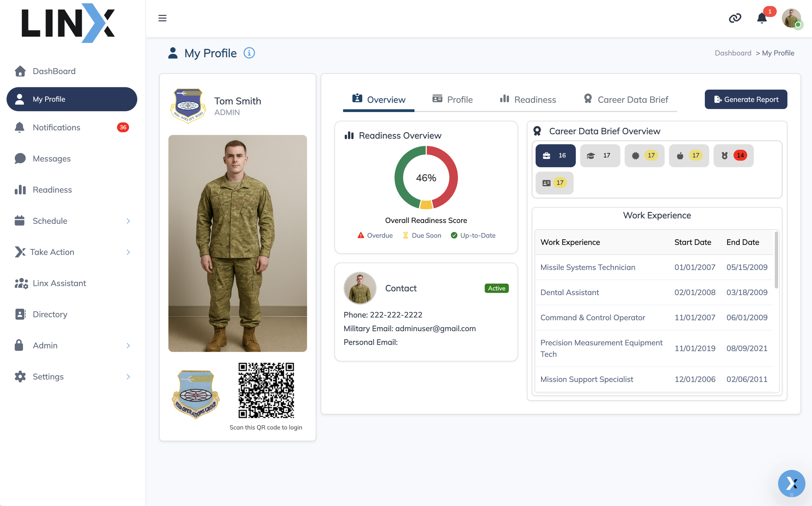812x506 pixels.
Task: Click the hamburger menu icon
Action: 162,18
